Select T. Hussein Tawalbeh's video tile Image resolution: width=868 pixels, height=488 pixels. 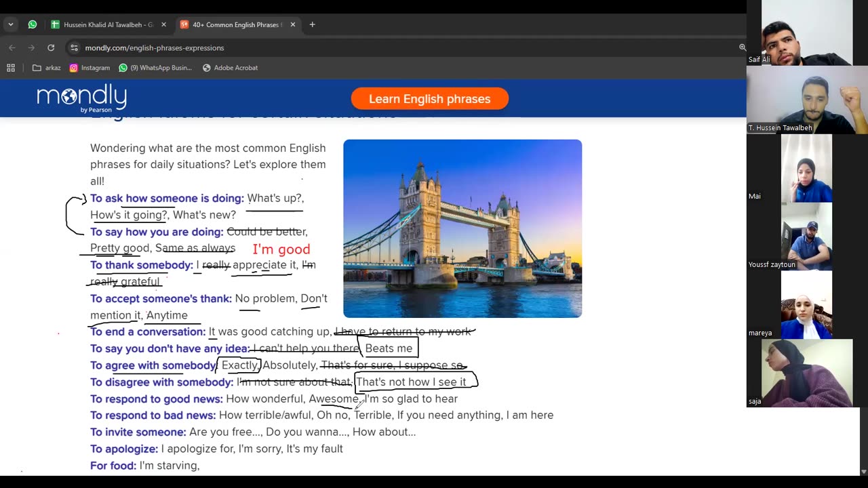click(807, 100)
